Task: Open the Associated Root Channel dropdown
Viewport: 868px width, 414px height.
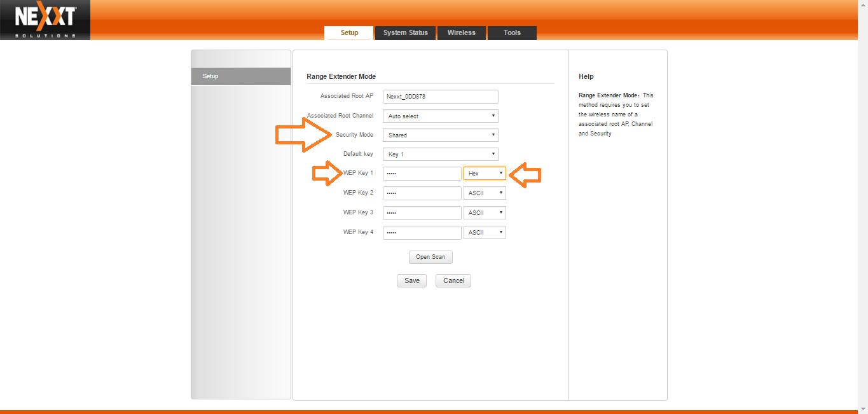Action: coord(441,116)
